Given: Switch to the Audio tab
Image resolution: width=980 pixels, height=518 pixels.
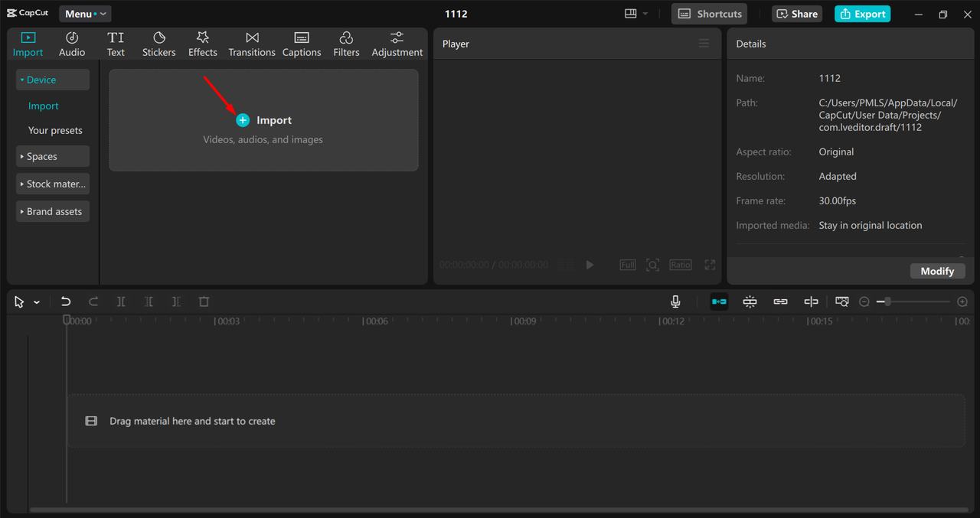Looking at the screenshot, I should [72, 44].
